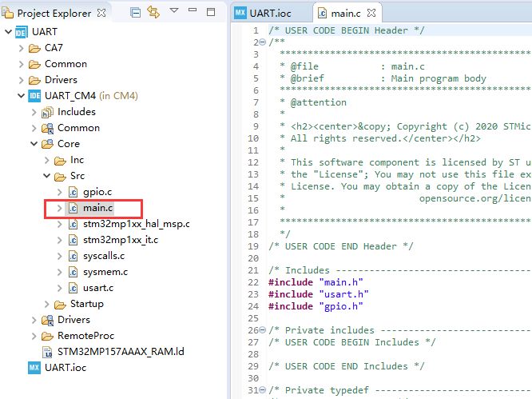Expand Drivers folder under UART_CM4
532x399 pixels.
34,320
